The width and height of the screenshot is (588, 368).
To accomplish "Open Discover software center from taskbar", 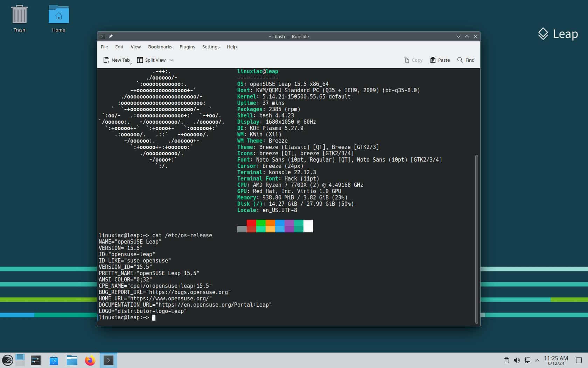I will (54, 360).
